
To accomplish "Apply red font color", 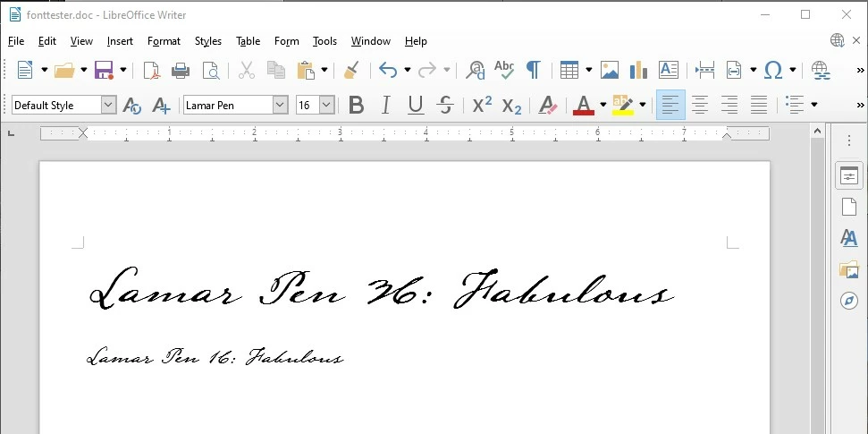I will coord(584,105).
